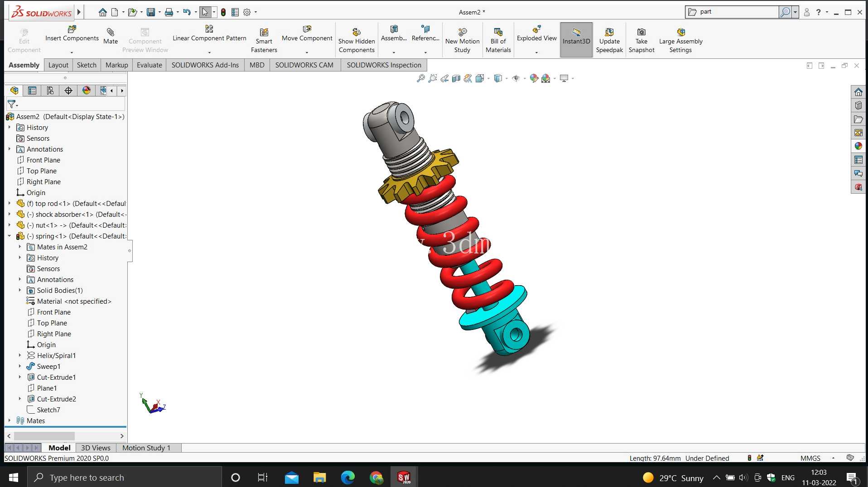Click the Rebuild traffic light icon
Screen dimensions: 868x487
pyautogui.click(x=223, y=12)
